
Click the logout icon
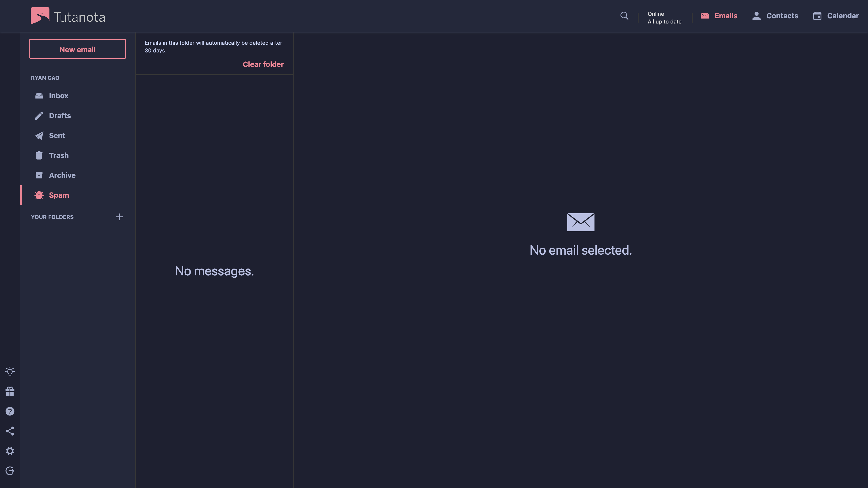point(10,471)
